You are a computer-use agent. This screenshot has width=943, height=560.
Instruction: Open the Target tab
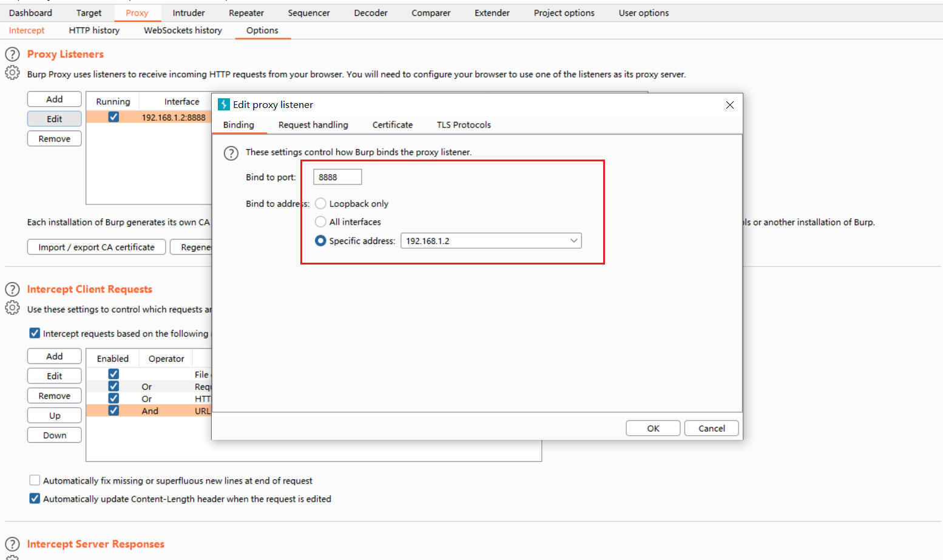click(x=89, y=13)
